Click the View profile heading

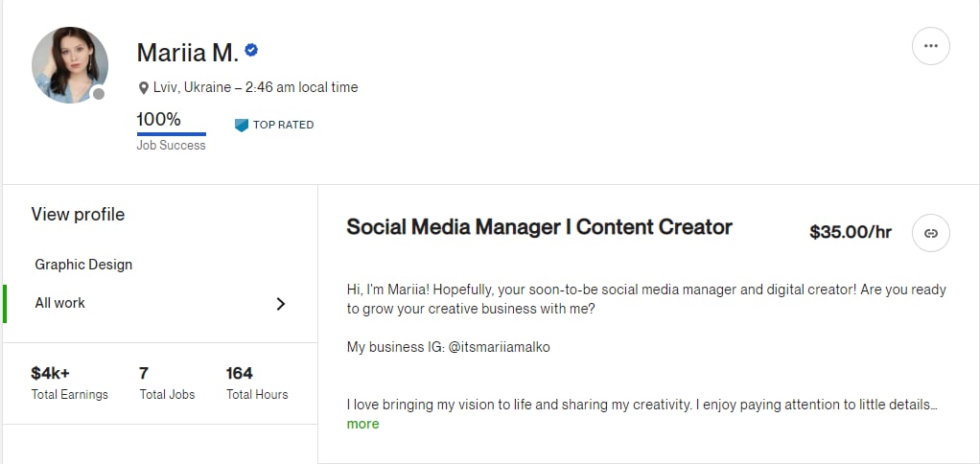click(x=78, y=214)
